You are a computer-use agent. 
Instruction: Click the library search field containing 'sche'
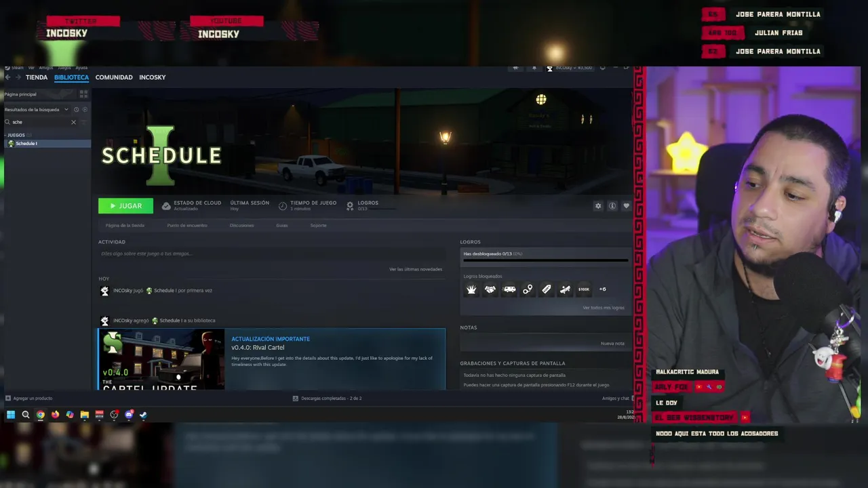(x=41, y=122)
